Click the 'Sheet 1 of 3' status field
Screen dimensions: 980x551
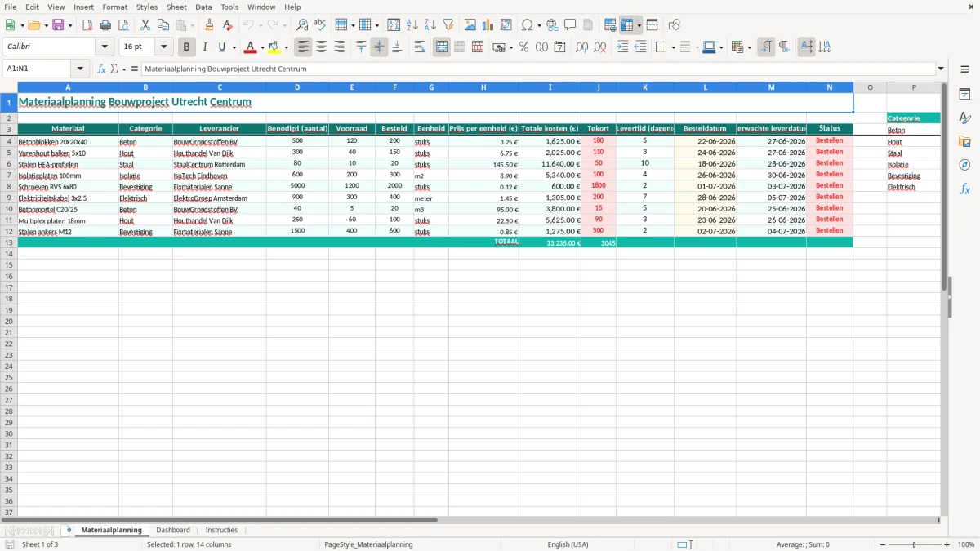(x=40, y=544)
